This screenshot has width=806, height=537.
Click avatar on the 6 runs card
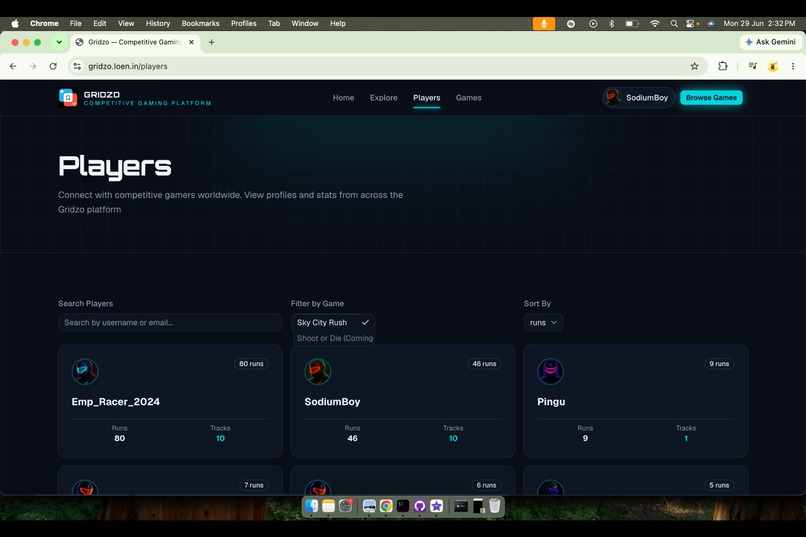click(318, 487)
